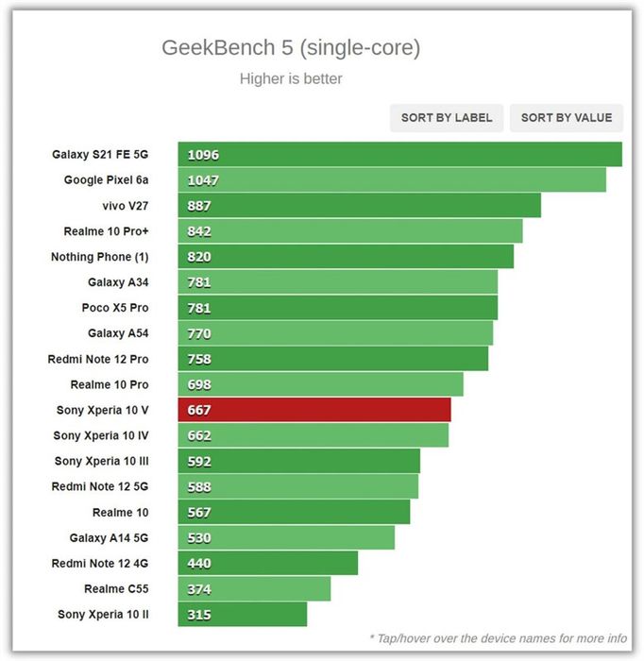Open the Galaxy A34 device name
This screenshot has height=661, width=644.
tap(118, 282)
